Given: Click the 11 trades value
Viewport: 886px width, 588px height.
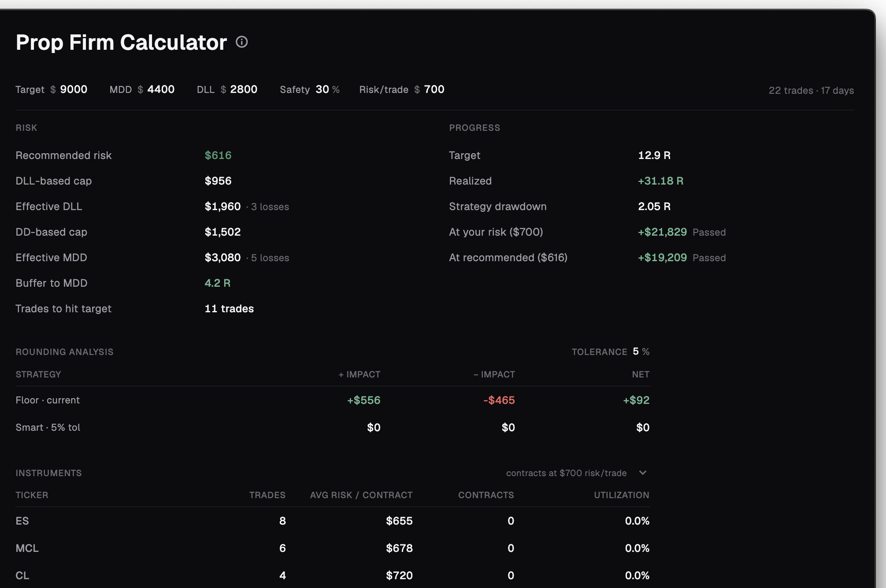Looking at the screenshot, I should point(229,309).
